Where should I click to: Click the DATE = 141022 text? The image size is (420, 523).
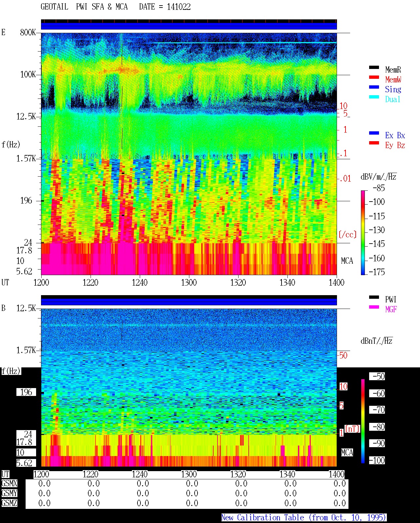pos(165,7)
